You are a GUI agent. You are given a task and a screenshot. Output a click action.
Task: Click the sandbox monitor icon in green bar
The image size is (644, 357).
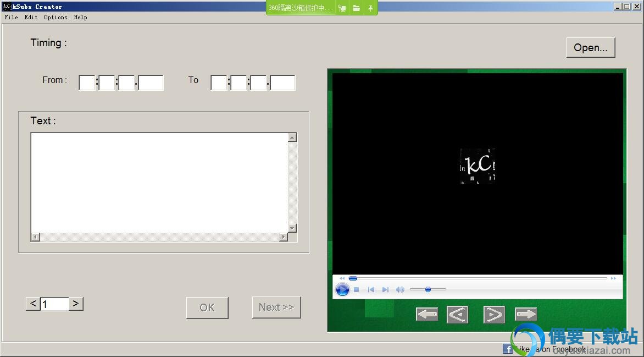pyautogui.click(x=342, y=8)
